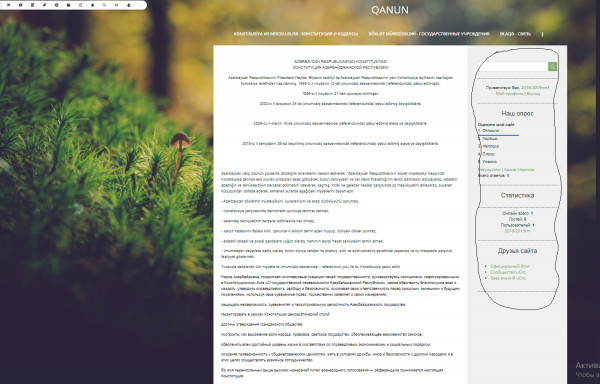Click the folder icon in admin toolbar
Viewport: 600px width, 384px height.
point(68,5)
